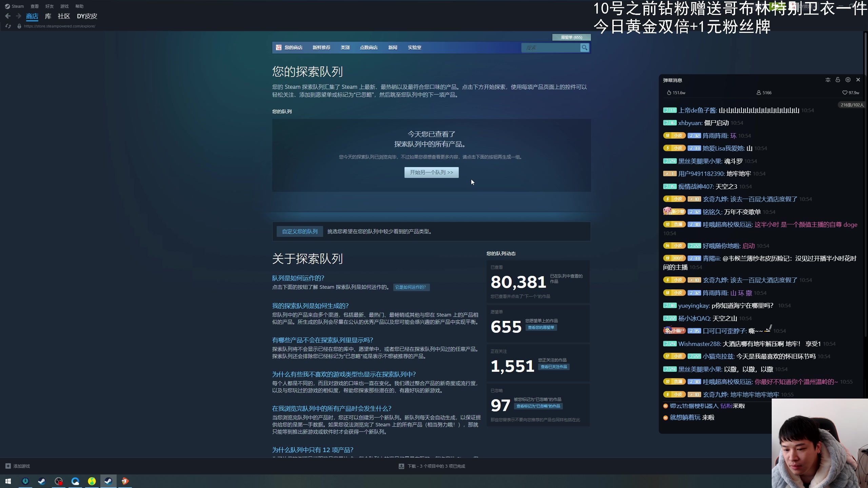Screen dimensions: 868x488
Task: Click the 80,381 viewed count
Action: pyautogui.click(x=518, y=282)
